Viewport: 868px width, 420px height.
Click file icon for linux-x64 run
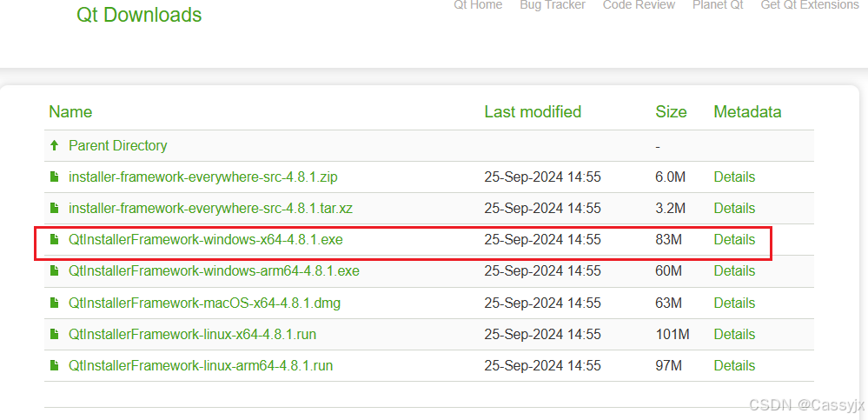pos(54,334)
